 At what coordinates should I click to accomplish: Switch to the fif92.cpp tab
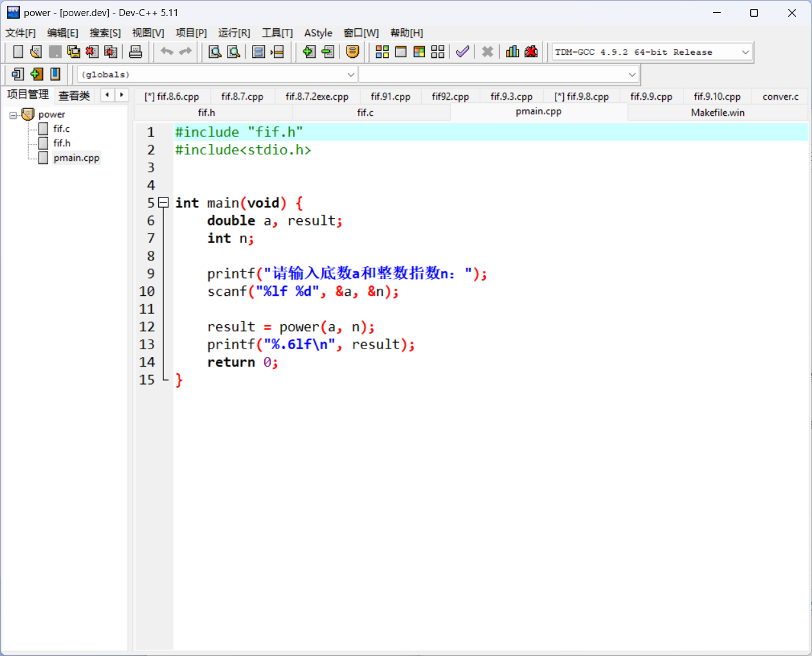coord(450,96)
